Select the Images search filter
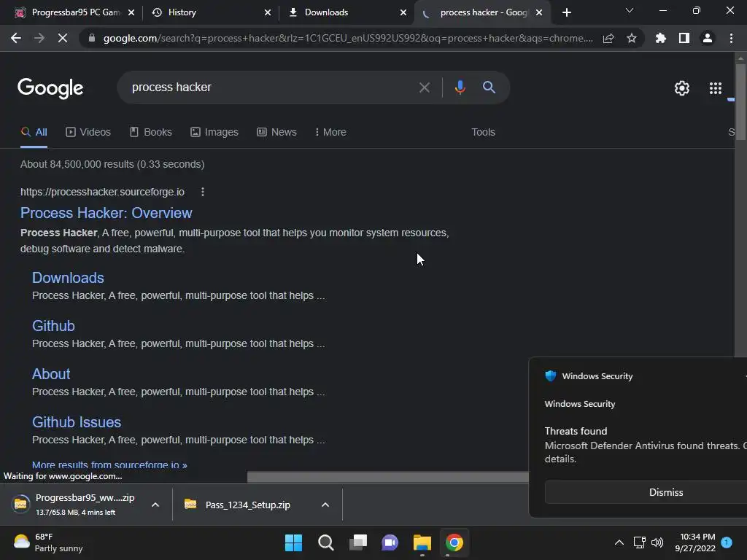The width and height of the screenshot is (747, 560). click(214, 132)
